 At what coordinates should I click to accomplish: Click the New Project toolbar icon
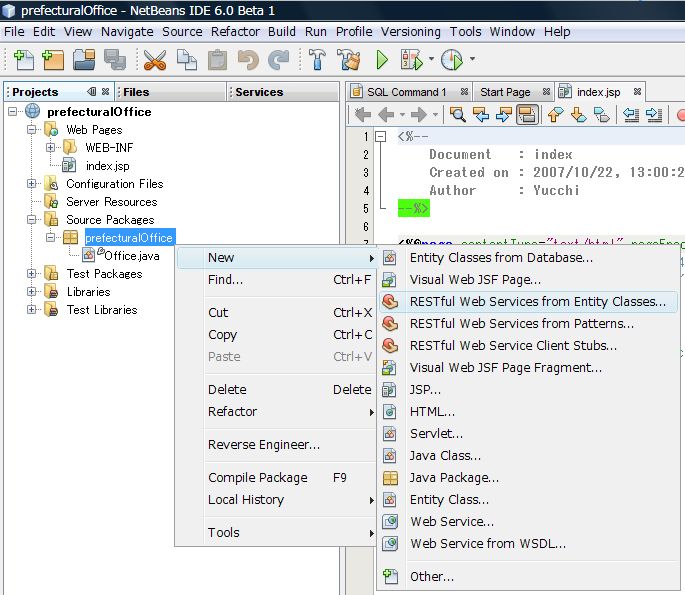pos(52,60)
